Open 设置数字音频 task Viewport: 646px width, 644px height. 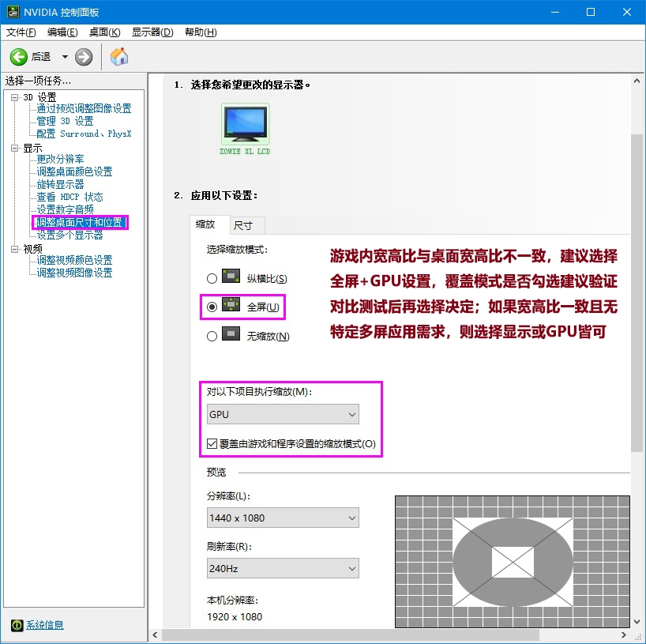click(x=65, y=209)
